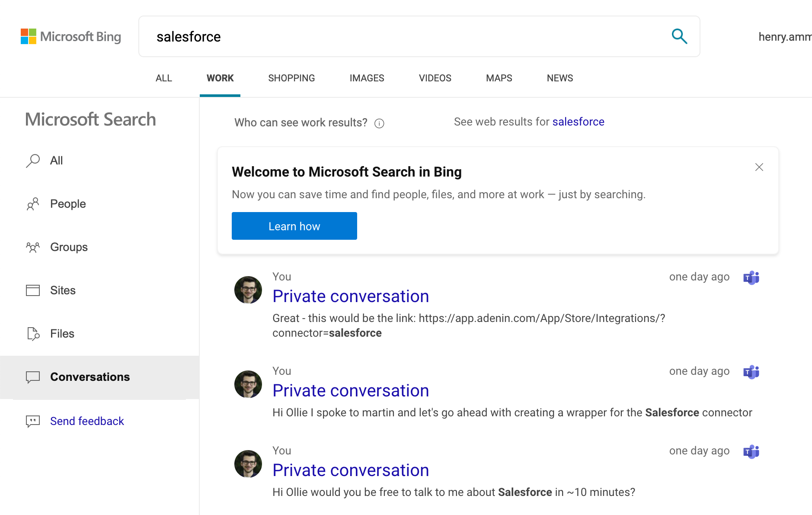Click Teams icon on third conversation result

click(x=751, y=451)
